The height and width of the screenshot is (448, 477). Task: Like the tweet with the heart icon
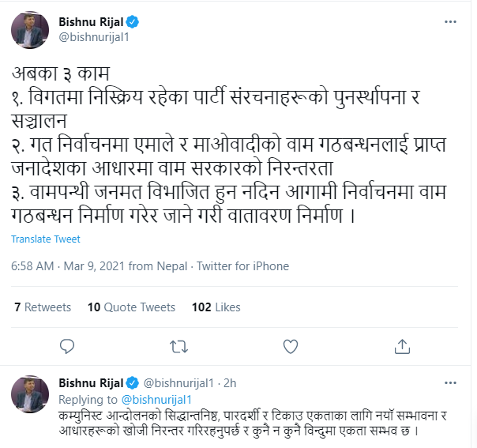[x=291, y=345]
